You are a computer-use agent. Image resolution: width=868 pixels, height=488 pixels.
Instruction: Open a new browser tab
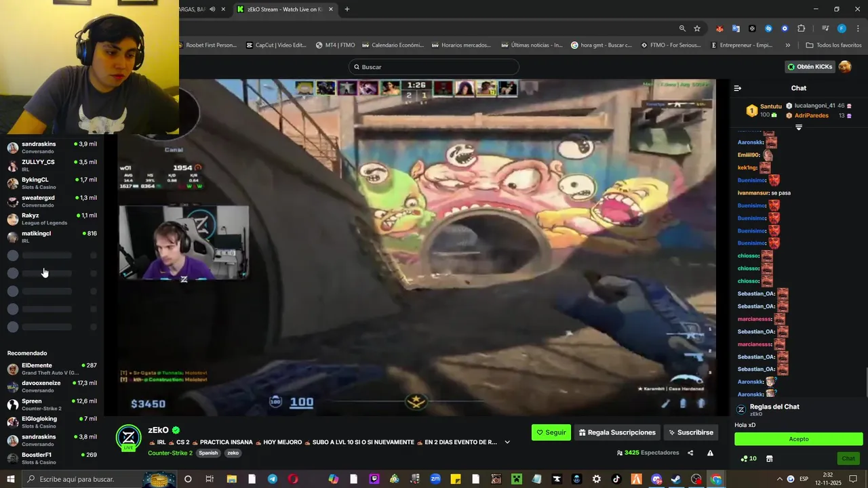pos(347,9)
